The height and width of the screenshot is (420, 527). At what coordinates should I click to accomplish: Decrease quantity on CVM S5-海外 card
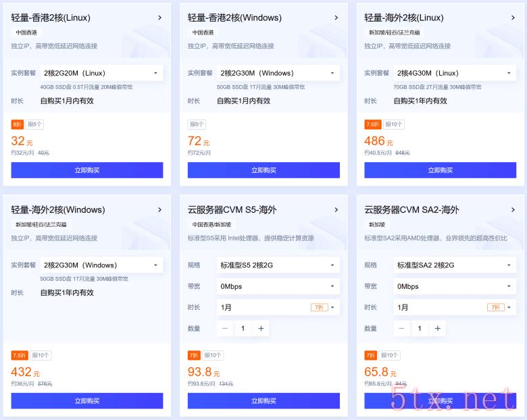225,328
